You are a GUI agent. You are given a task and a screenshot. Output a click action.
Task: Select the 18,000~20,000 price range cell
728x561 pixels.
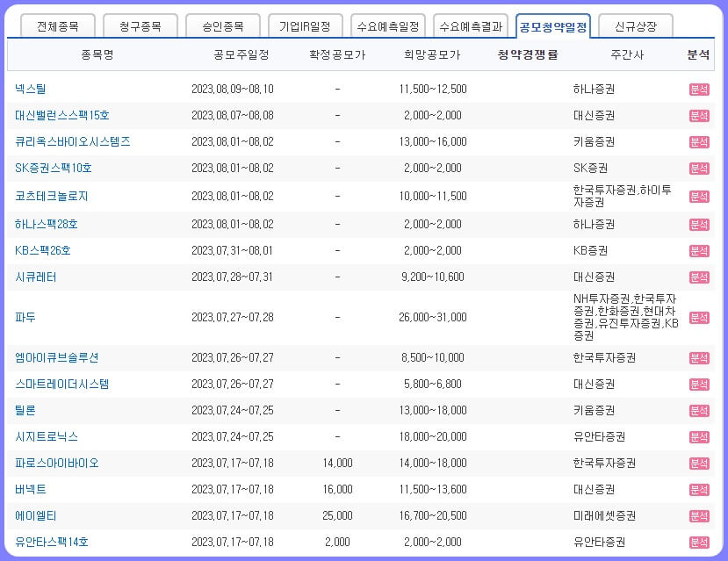pos(433,436)
